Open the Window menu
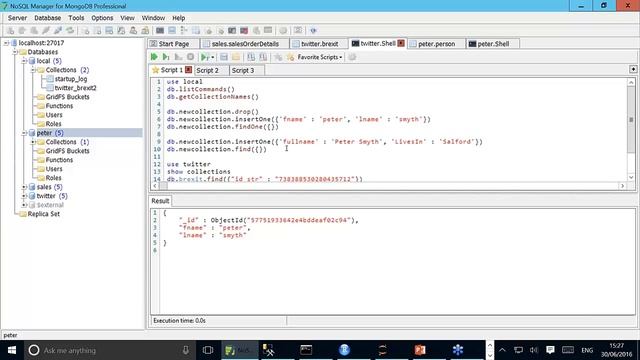Screen dimensions: 640x360 click(153, 18)
